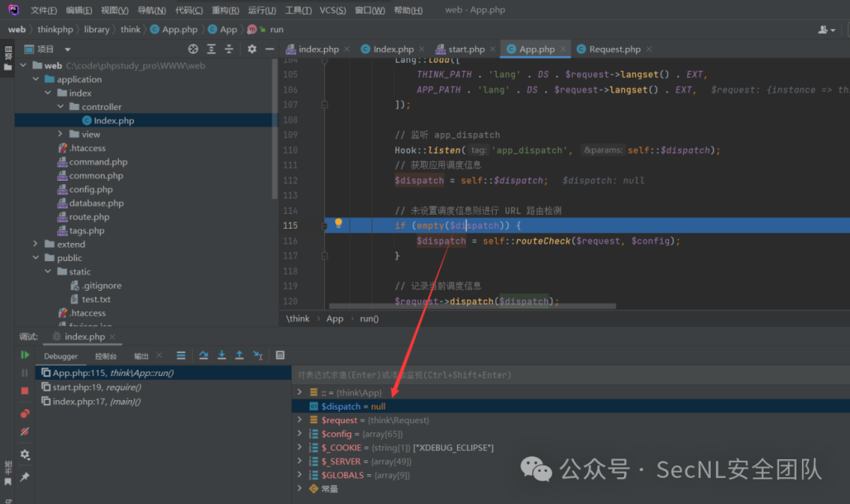
Task: Click Step Into icon in debugger toolbar
Action: click(222, 355)
